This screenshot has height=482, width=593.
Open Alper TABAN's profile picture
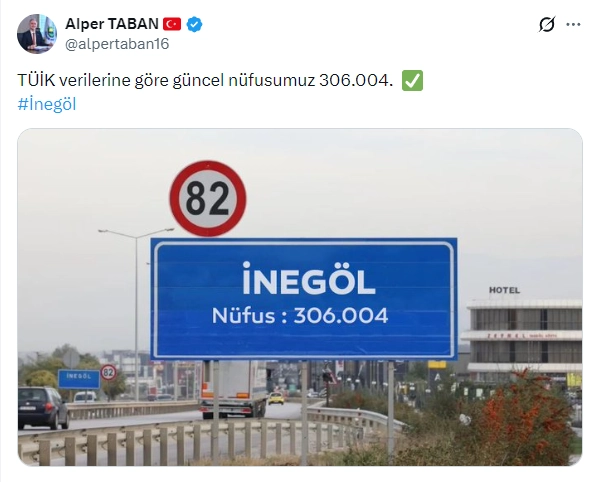pos(37,34)
